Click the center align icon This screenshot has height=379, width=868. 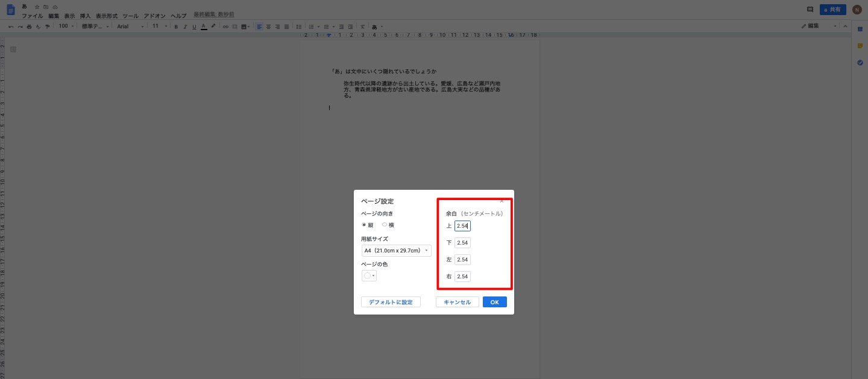pyautogui.click(x=268, y=27)
